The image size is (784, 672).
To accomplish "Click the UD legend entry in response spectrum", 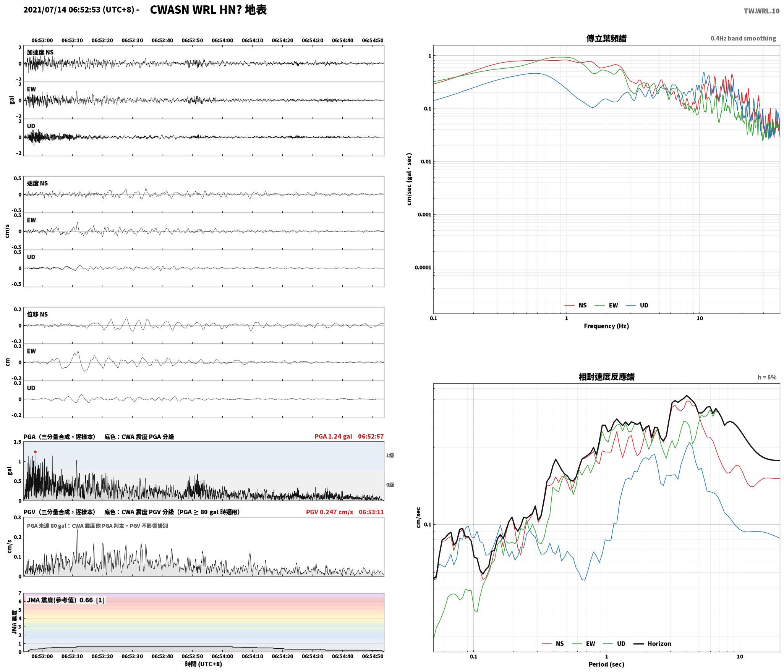I will pos(614,643).
